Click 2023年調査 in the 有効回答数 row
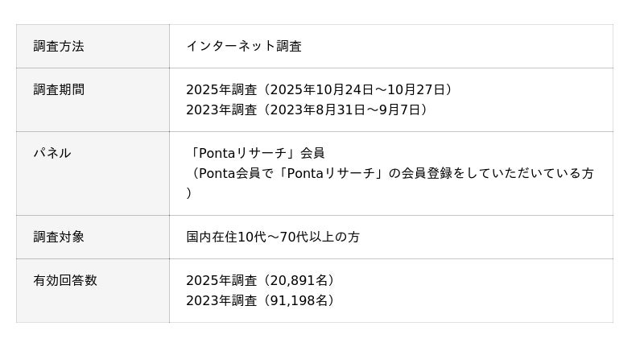Screen dimensions: 644x347 [x=221, y=300]
